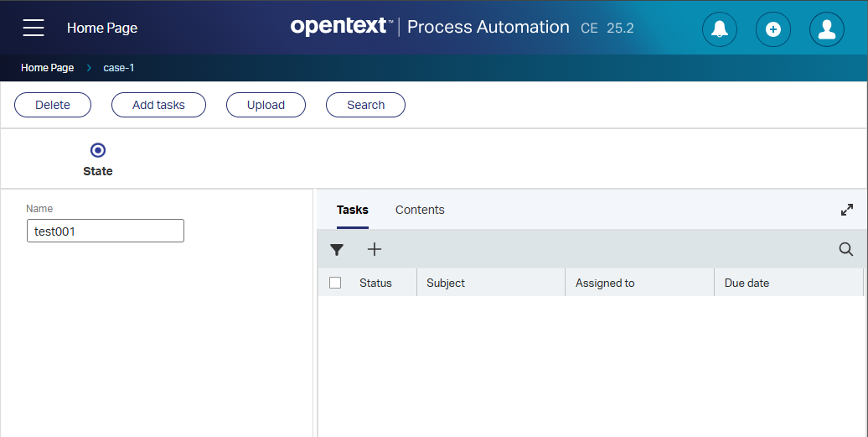
Task: Open the notifications bell
Action: coord(719,29)
